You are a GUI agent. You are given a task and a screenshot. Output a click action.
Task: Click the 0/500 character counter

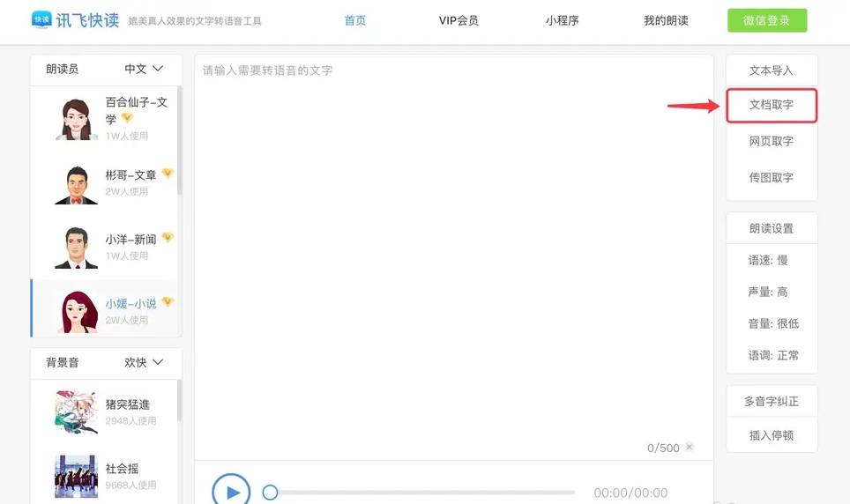(663, 448)
